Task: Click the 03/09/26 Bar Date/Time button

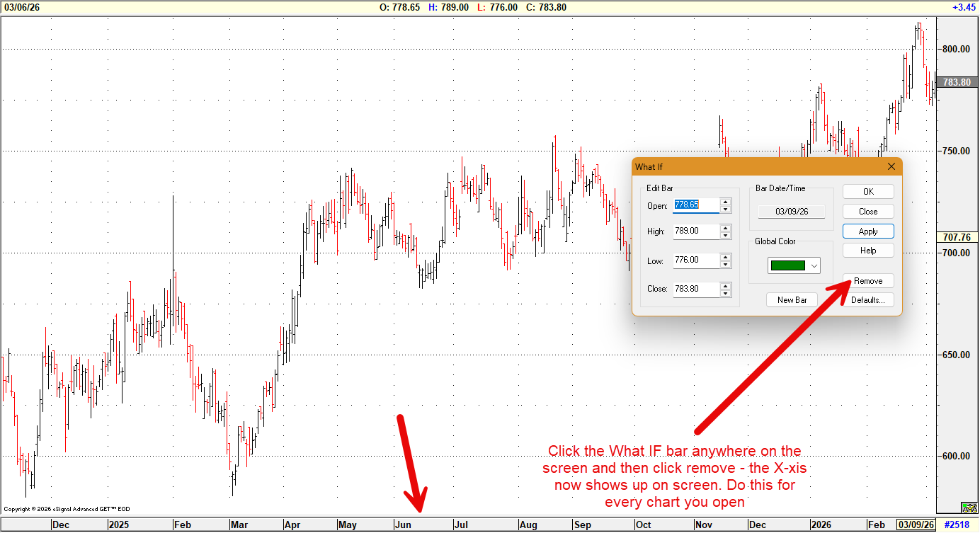Action: 791,212
